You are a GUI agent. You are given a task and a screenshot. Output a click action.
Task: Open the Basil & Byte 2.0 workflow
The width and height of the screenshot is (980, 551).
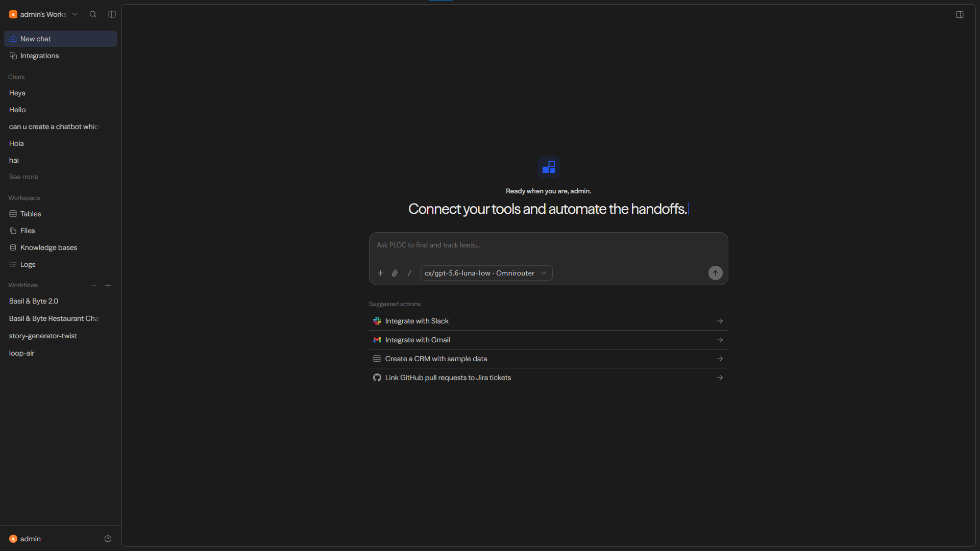coord(61,301)
